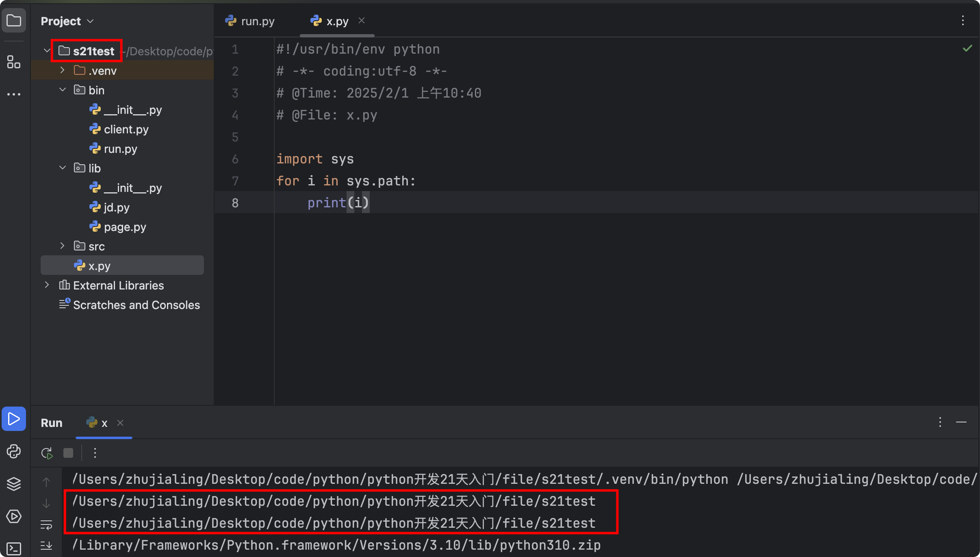Image resolution: width=980 pixels, height=557 pixels.
Task: Open the Terminal tool window
Action: coord(13,548)
